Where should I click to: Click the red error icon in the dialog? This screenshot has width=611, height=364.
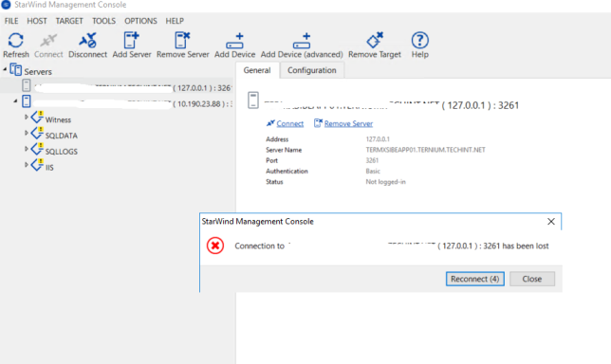tap(215, 246)
